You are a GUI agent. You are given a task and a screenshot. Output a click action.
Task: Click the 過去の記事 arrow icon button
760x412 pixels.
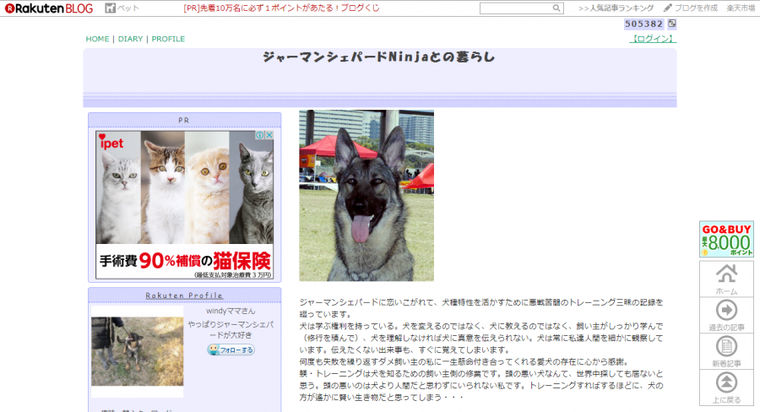click(x=726, y=316)
